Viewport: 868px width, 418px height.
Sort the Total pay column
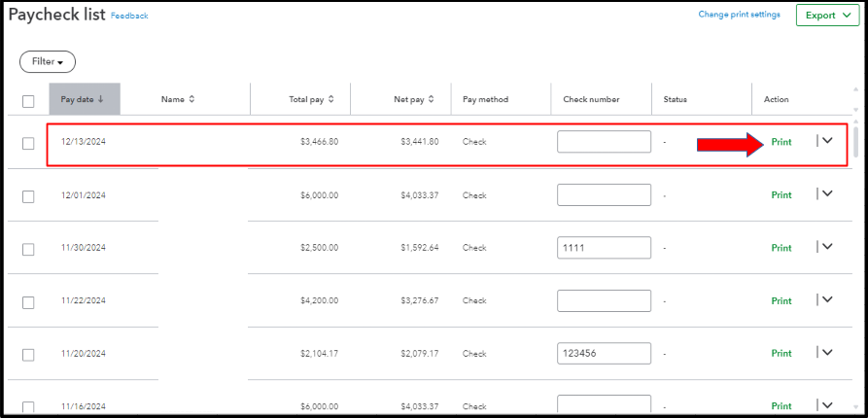(x=331, y=99)
